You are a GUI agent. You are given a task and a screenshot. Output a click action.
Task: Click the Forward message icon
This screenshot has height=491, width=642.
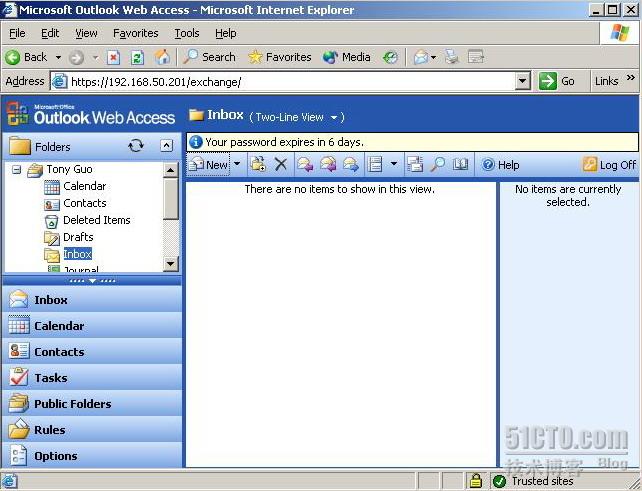coord(351,165)
